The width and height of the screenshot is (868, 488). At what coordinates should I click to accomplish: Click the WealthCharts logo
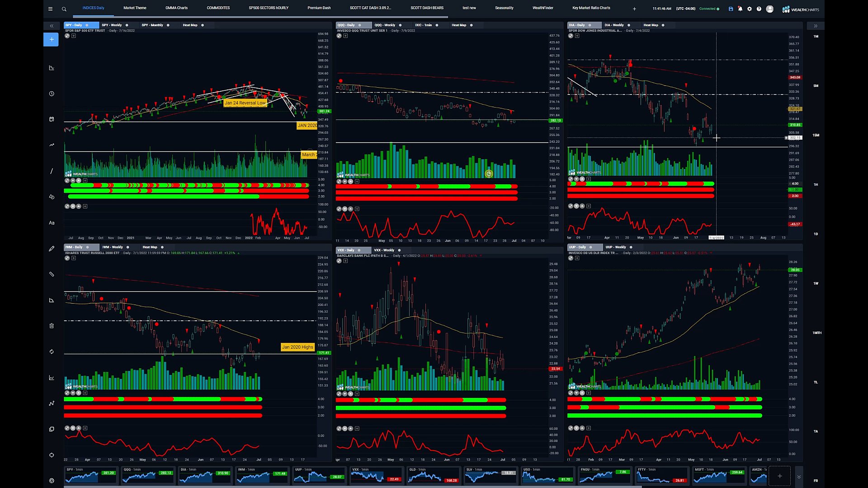(802, 9)
